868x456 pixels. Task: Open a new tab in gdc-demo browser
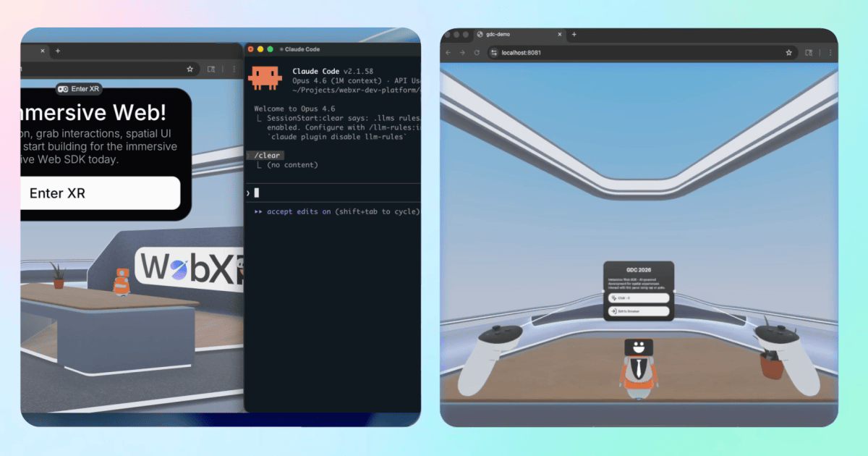click(x=574, y=34)
